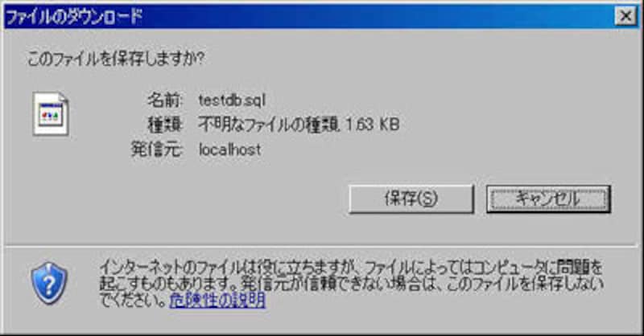Click the インターネットのファイルは warning line

351,268
